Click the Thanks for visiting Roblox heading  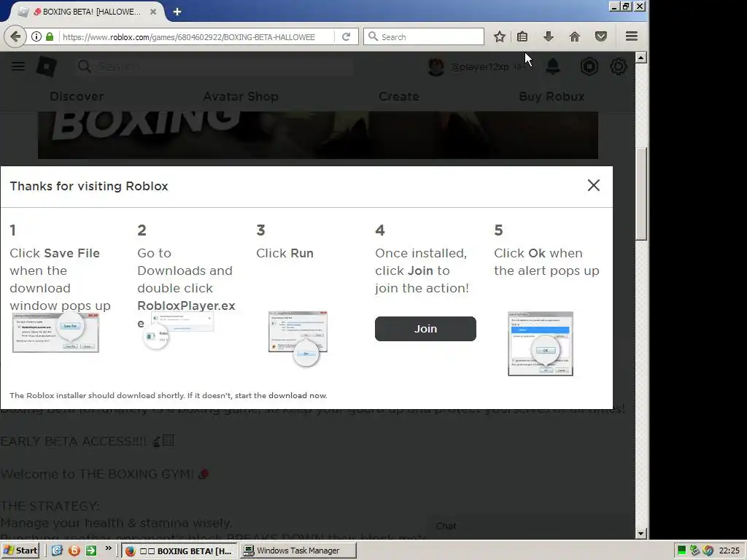coord(89,186)
